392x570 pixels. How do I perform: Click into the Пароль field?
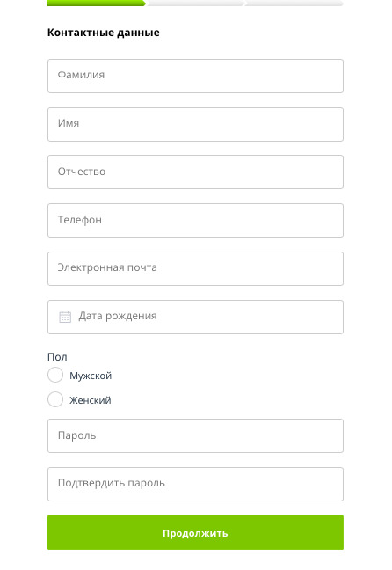(195, 436)
